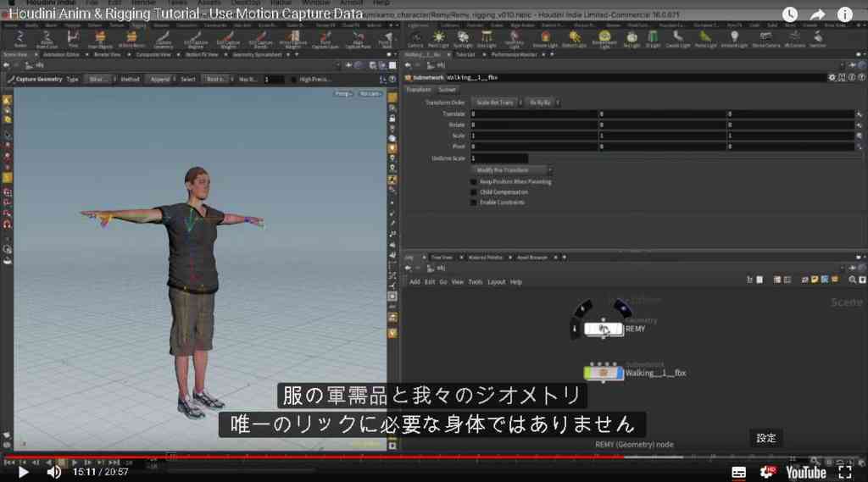Viewport: 868px width, 482px height.
Task: Enable the Child Compensation checkbox
Action: point(473,192)
